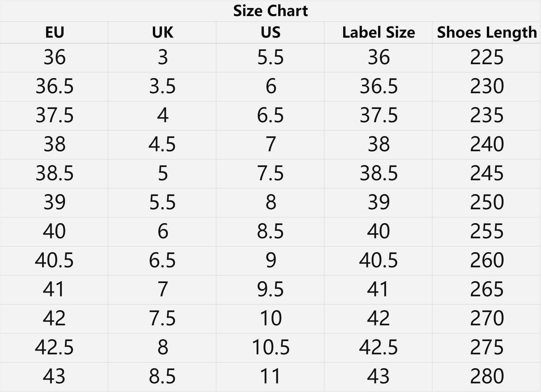Image resolution: width=541 pixels, height=392 pixels.
Task: Click the Size Chart title cell
Action: pyautogui.click(x=270, y=11)
